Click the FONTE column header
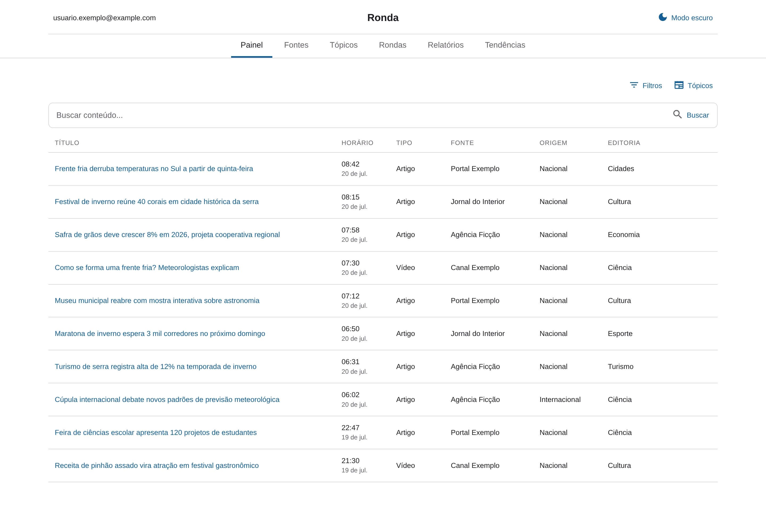This screenshot has width=766, height=532. click(462, 143)
